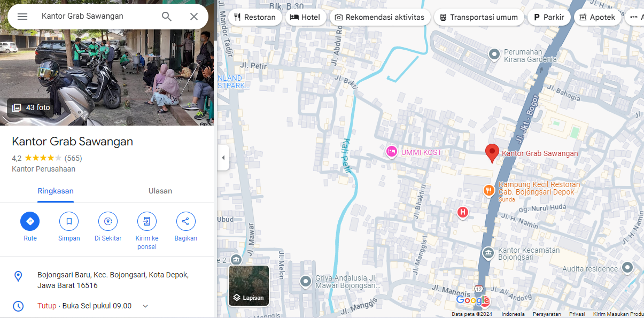Save the place with Simpan icon

coord(69,221)
